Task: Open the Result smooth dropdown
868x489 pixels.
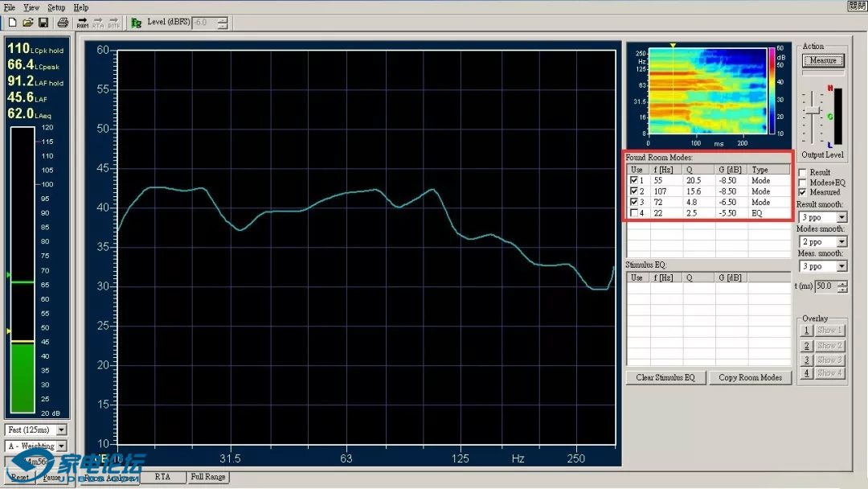Action: pos(841,217)
